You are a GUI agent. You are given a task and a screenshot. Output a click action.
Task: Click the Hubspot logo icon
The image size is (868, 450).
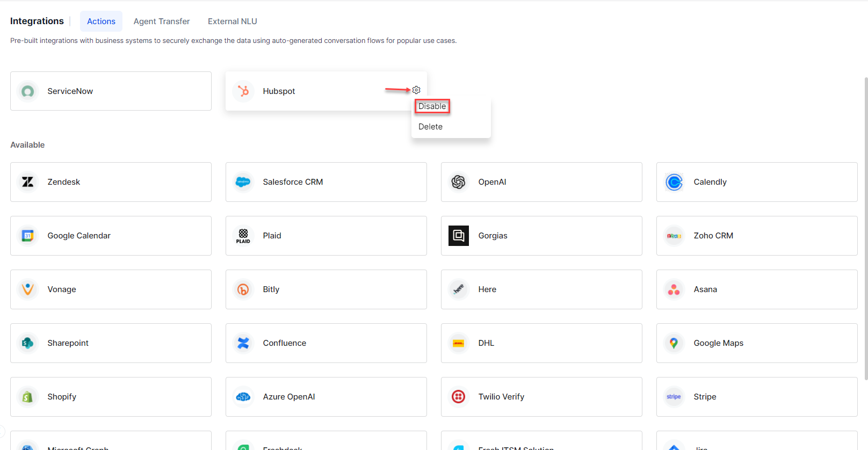243,91
